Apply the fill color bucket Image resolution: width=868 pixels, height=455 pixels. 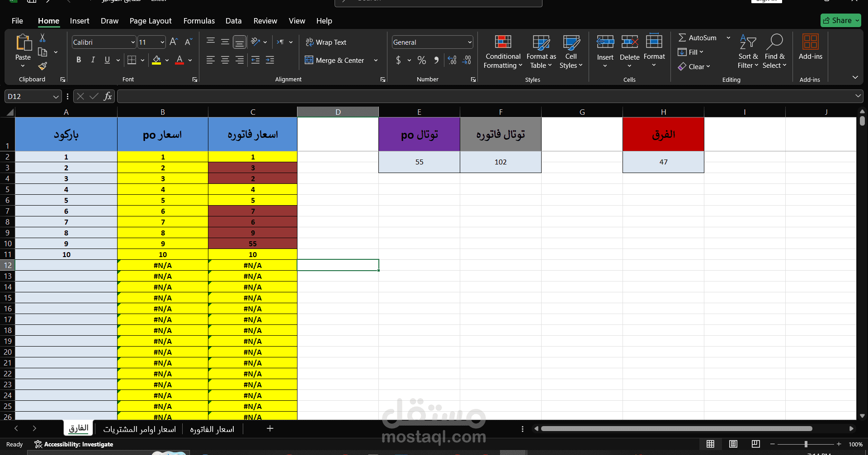click(156, 60)
